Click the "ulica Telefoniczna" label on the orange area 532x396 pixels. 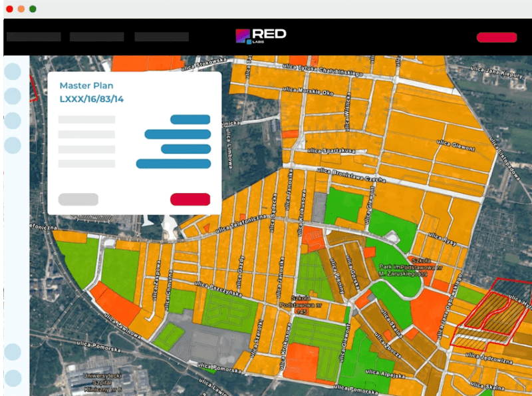241,224
